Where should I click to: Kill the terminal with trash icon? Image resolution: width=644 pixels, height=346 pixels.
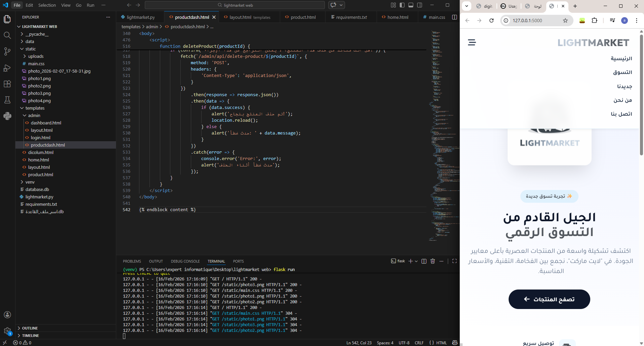(433, 261)
